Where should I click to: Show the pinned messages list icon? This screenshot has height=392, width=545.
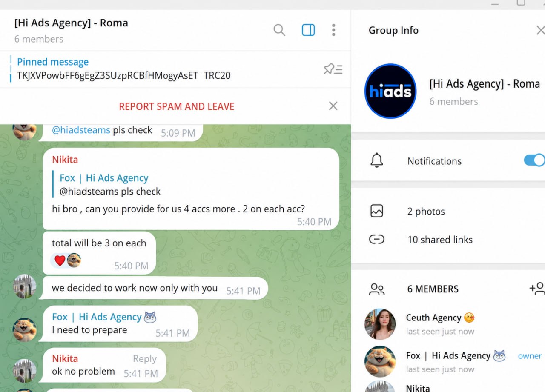333,69
